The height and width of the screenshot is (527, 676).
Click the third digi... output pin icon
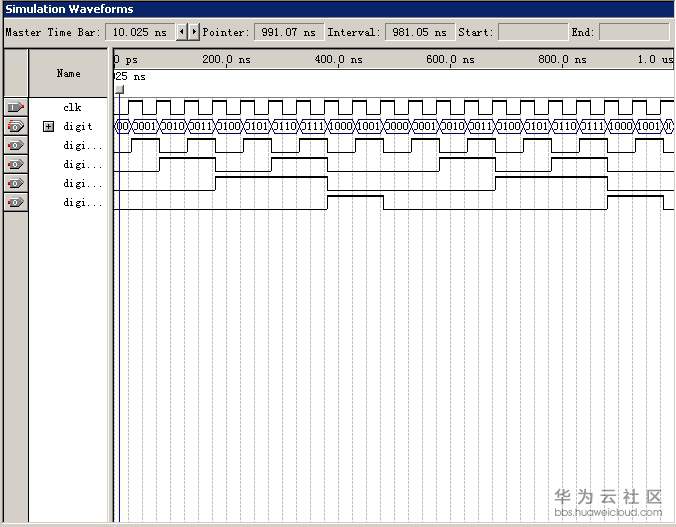tap(16, 183)
